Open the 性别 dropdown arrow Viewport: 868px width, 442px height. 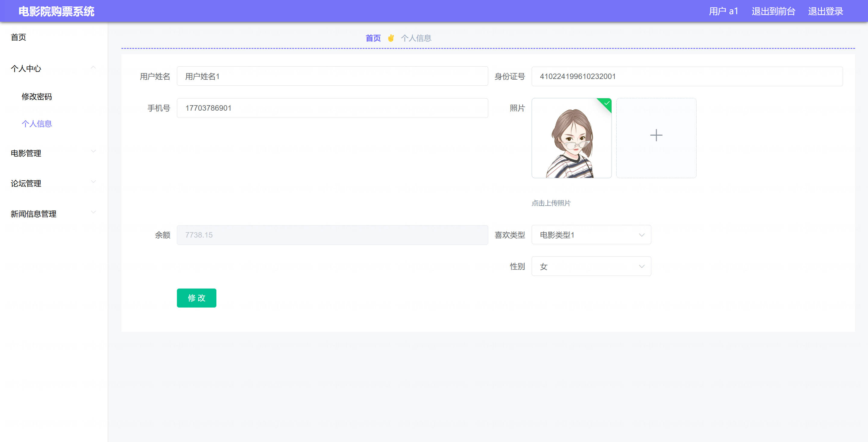pos(641,266)
